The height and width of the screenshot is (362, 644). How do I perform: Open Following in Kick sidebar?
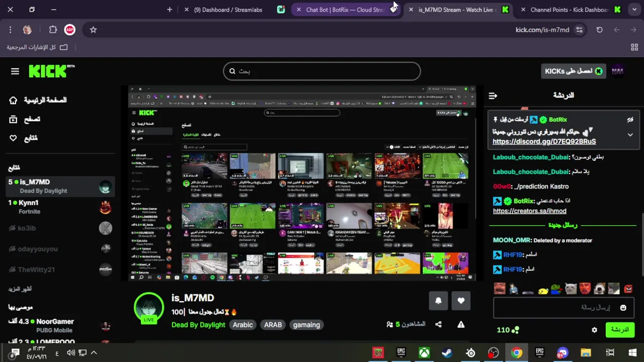pos(24,138)
